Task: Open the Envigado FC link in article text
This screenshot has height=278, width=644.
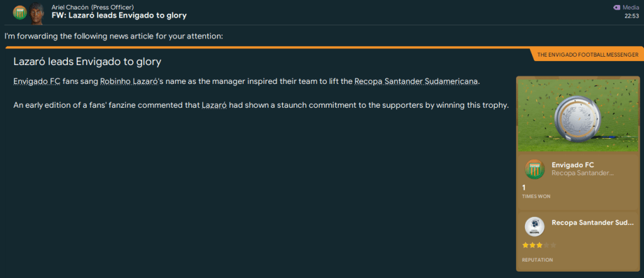Action: point(36,82)
